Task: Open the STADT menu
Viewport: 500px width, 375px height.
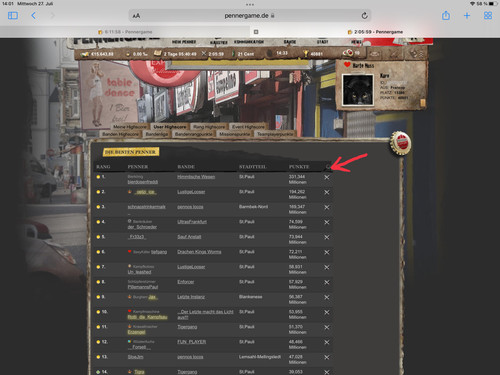Action: click(x=323, y=42)
